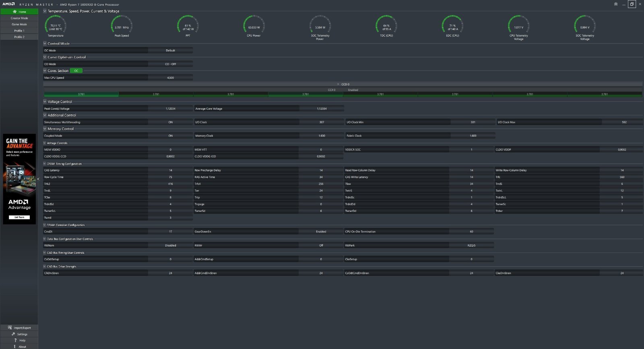Select the fourth core bar showing 3.781

pos(305,94)
